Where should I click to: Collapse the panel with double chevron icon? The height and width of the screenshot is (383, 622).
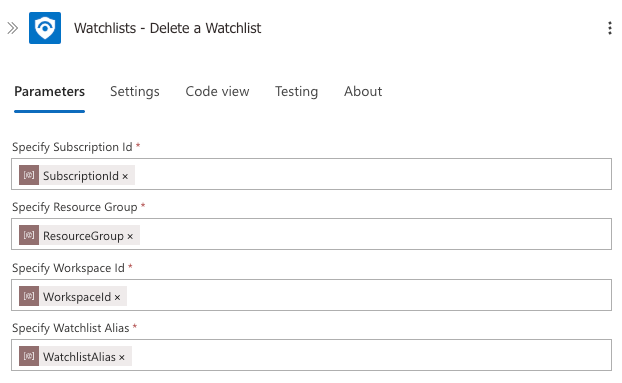tap(13, 28)
